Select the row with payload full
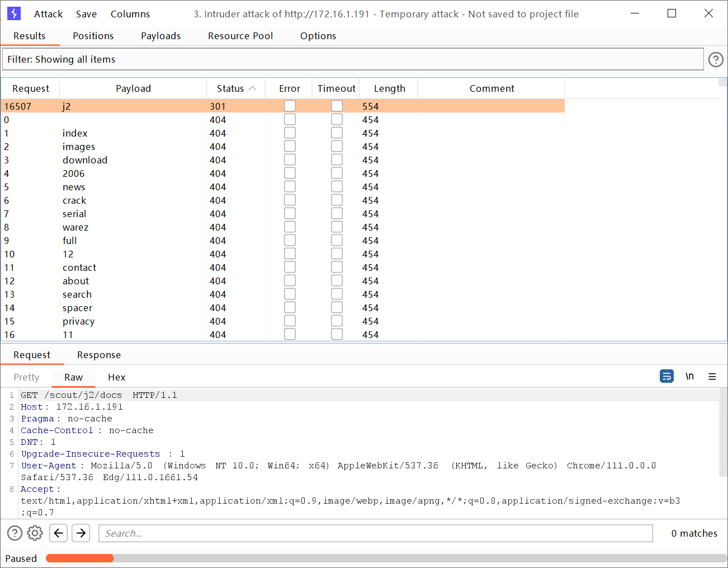 [282, 240]
